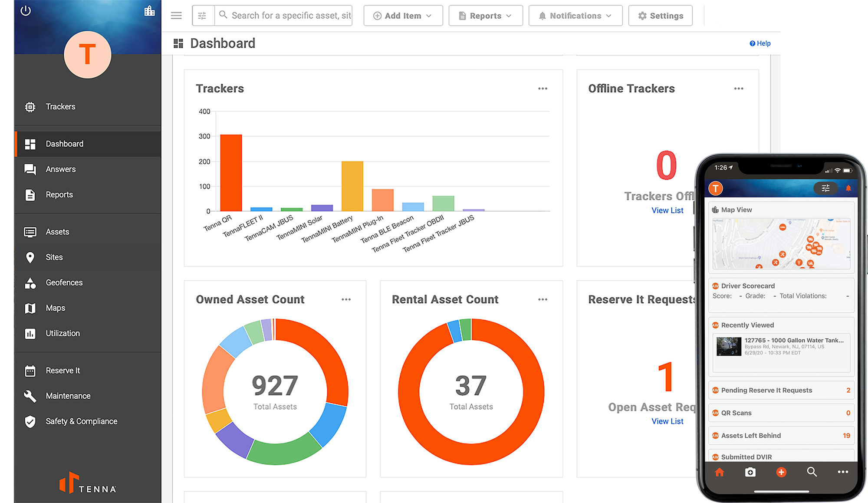
Task: Open Maintenance wrench icon in sidebar
Action: coord(30,396)
